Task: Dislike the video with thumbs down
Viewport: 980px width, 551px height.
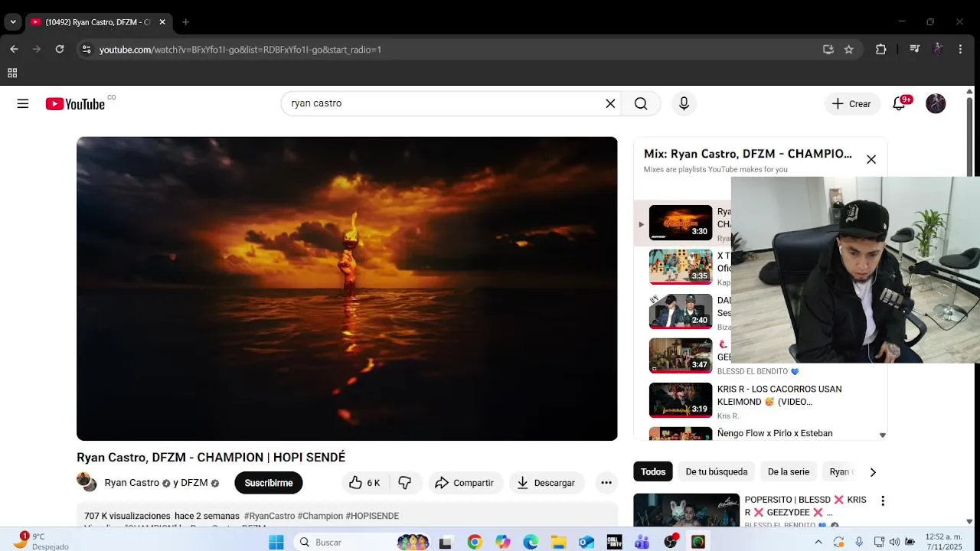Action: point(405,483)
